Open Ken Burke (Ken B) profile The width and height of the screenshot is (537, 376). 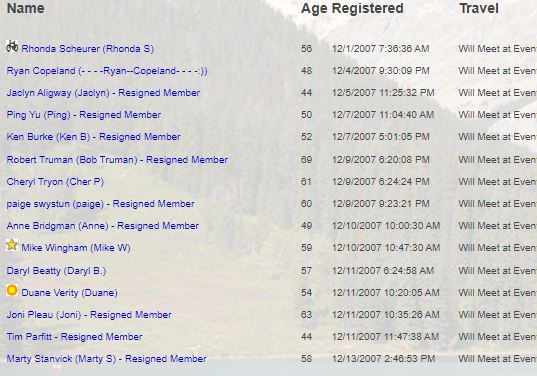point(93,137)
